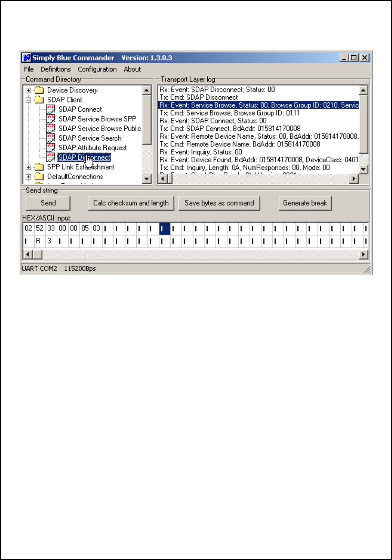Click the Transport Layer log scroll up arrow

[363, 90]
